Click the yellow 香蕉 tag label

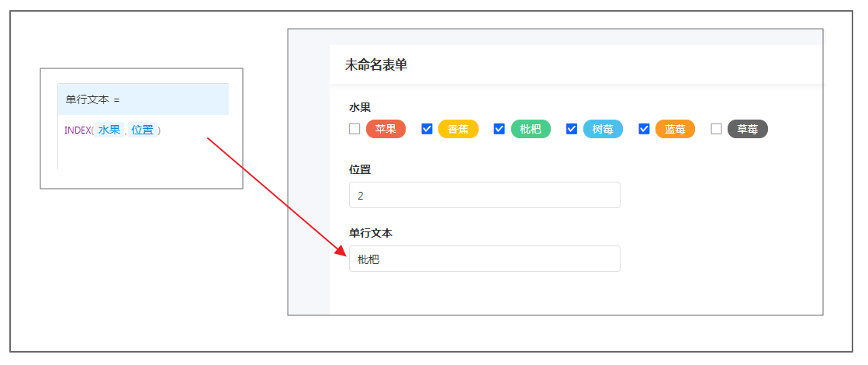click(458, 129)
